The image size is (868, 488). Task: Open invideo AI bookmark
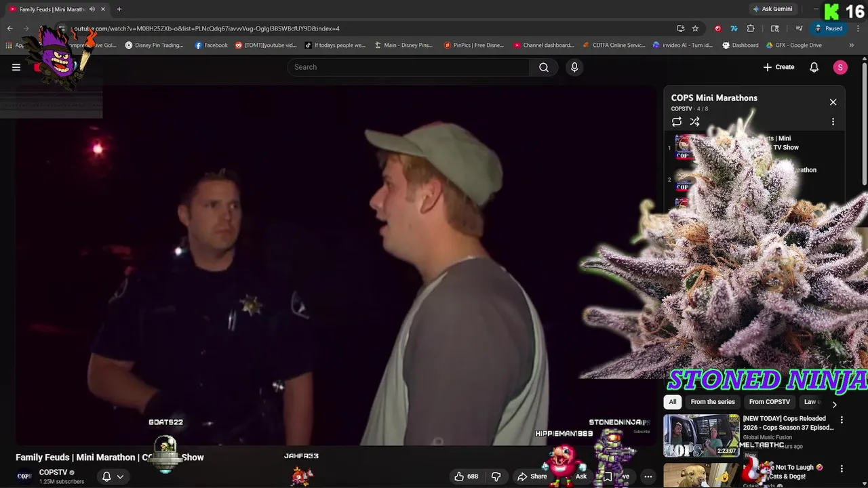pyautogui.click(x=682, y=45)
